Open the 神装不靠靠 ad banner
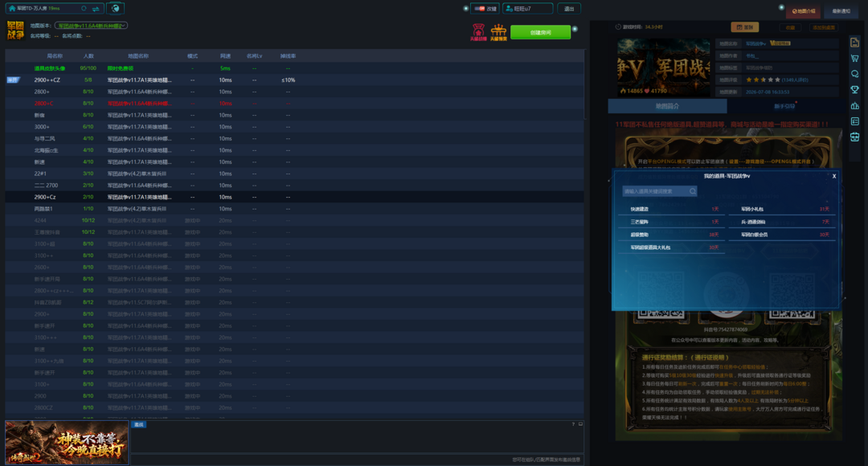This screenshot has width=868, height=466. pos(67,442)
